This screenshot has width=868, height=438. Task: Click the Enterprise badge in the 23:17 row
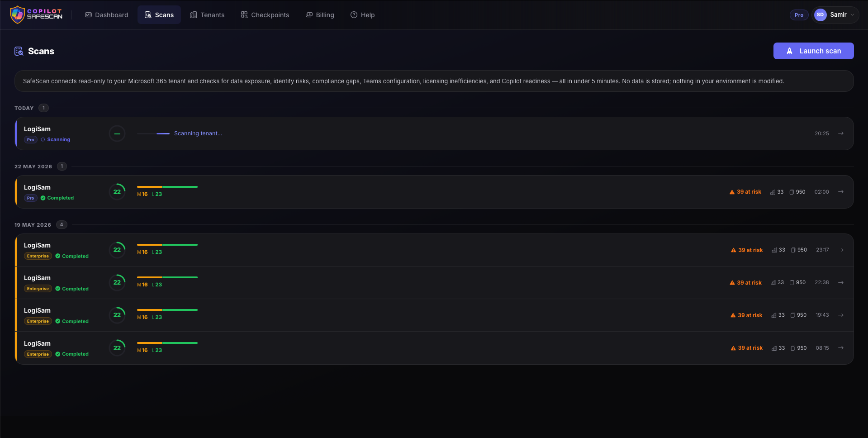click(x=38, y=256)
